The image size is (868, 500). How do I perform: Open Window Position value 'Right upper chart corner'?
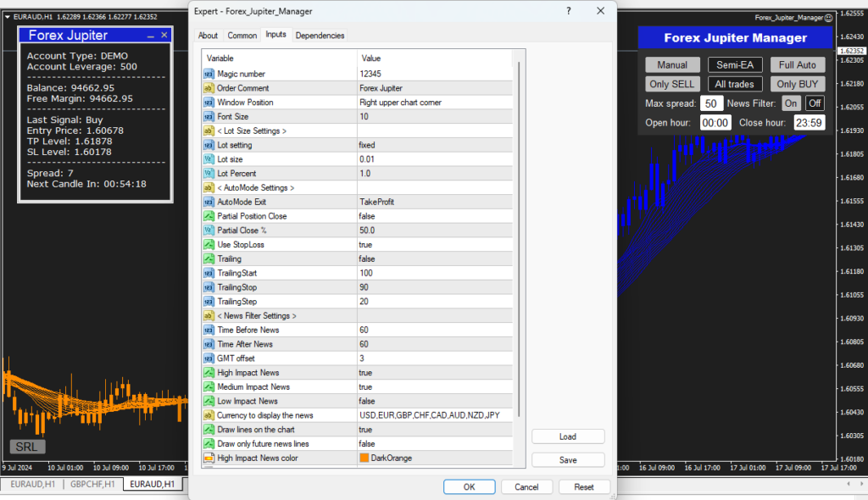tap(435, 103)
